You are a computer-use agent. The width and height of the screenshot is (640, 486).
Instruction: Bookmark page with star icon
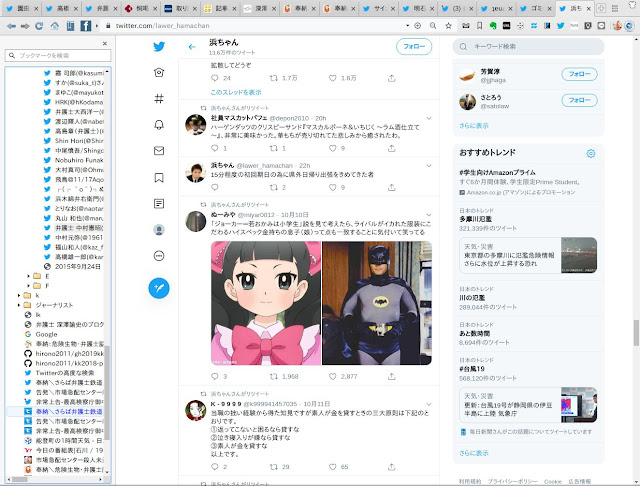(x=449, y=26)
